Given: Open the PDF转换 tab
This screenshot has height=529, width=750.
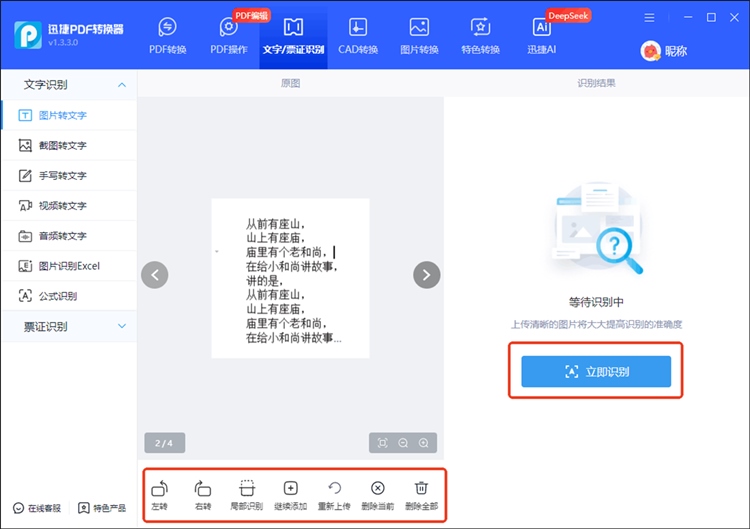Looking at the screenshot, I should pyautogui.click(x=167, y=36).
